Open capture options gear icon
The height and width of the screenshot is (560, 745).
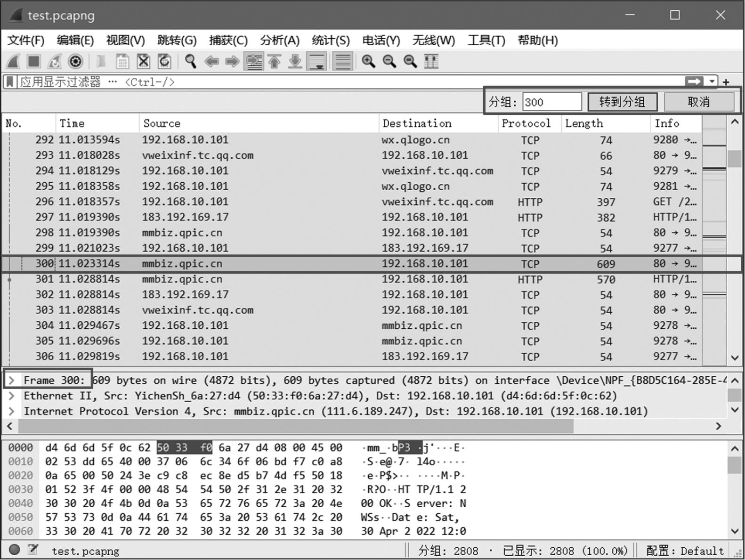pos(75,62)
